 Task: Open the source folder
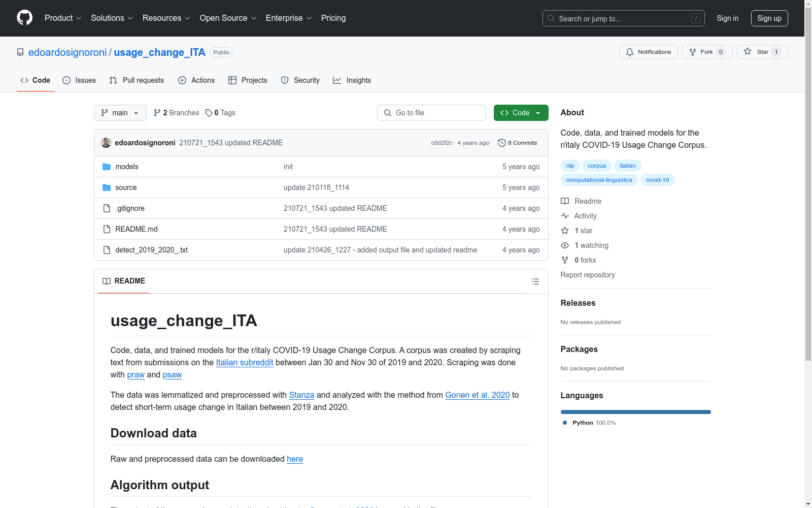point(126,187)
